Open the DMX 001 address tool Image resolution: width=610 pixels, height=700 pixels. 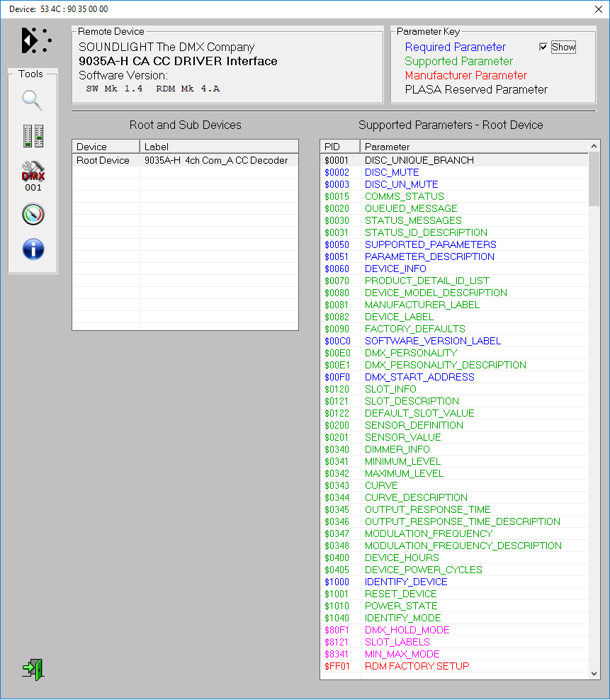[x=33, y=175]
